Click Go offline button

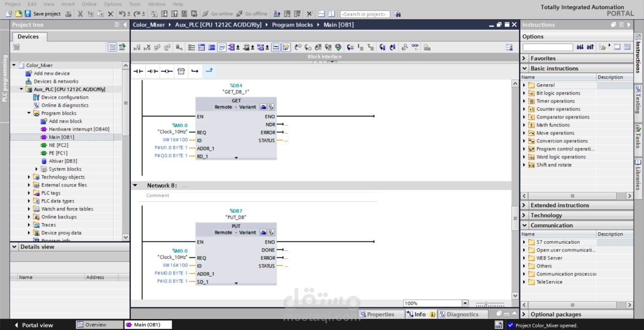click(x=252, y=14)
